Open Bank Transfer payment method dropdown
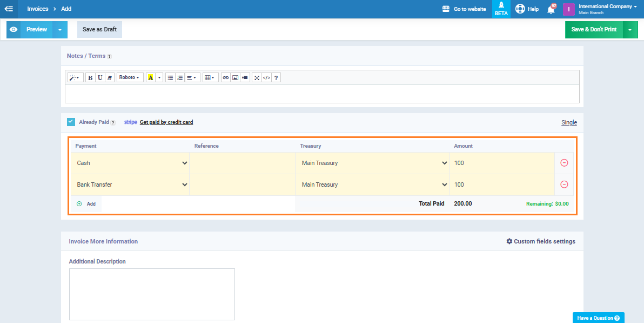 click(131, 184)
